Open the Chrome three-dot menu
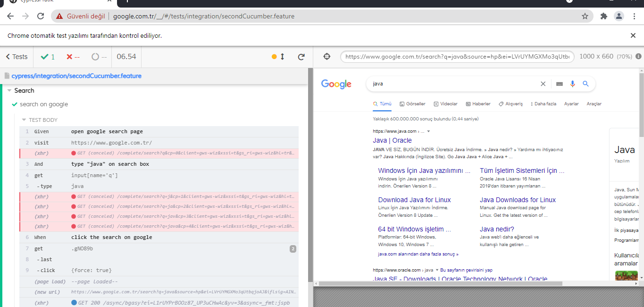Screen dimensions: 644x307 click(633, 16)
